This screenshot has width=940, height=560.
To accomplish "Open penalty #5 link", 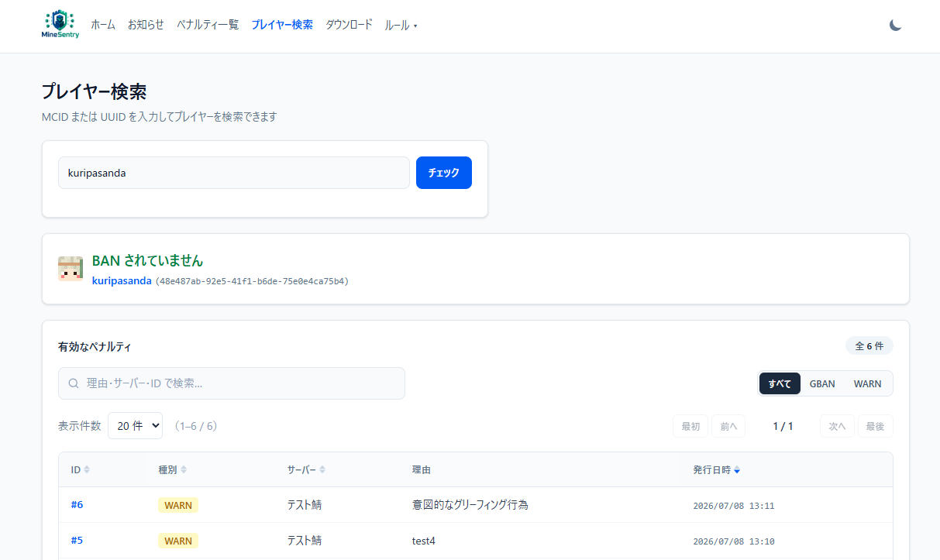I will 77,541.
